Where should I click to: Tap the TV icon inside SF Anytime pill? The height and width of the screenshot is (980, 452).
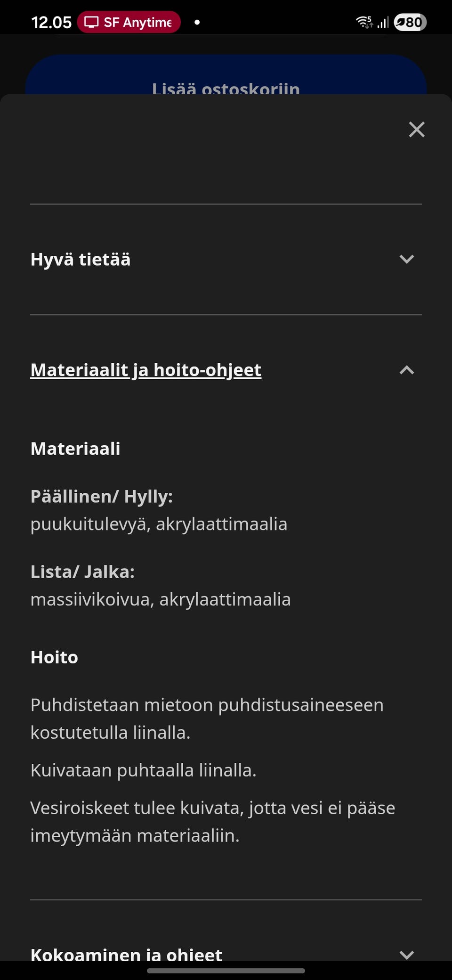tap(91, 21)
